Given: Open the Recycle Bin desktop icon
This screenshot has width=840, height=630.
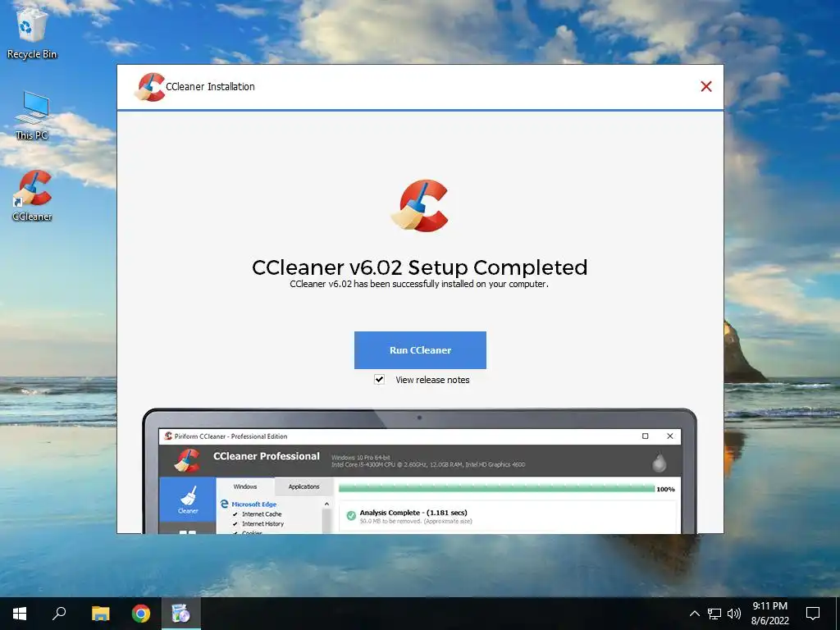Looking at the screenshot, I should [32, 32].
